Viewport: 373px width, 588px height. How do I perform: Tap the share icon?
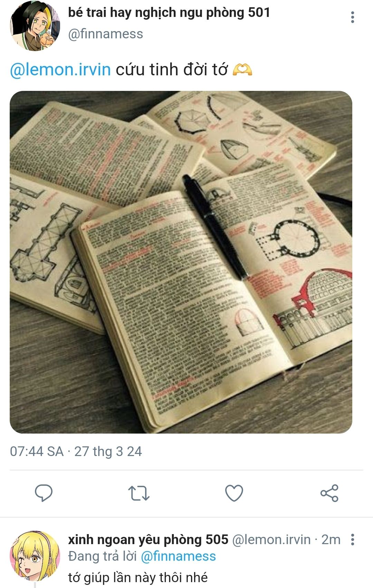[329, 493]
